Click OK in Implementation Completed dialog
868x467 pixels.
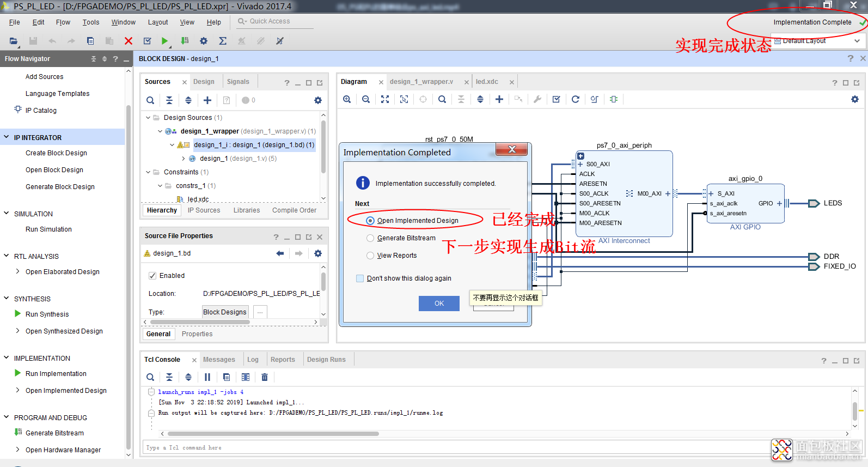pyautogui.click(x=439, y=304)
